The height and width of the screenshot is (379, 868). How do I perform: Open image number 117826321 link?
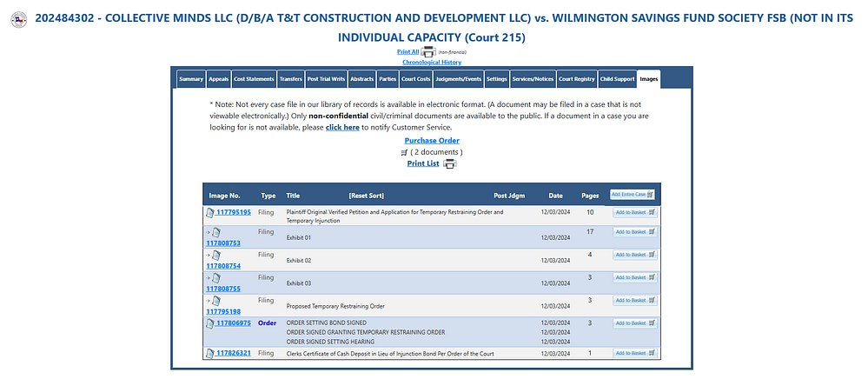coord(233,353)
